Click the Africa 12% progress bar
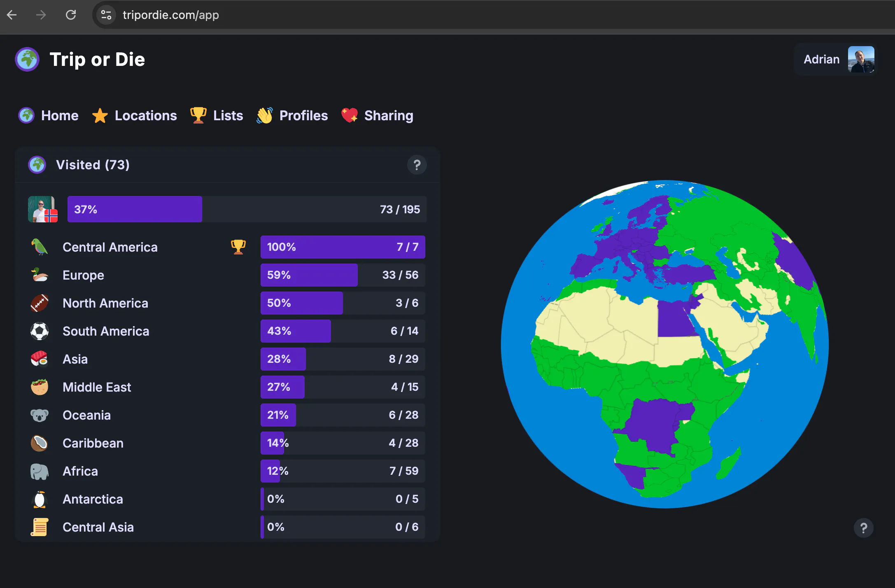The image size is (895, 588). coord(343,471)
